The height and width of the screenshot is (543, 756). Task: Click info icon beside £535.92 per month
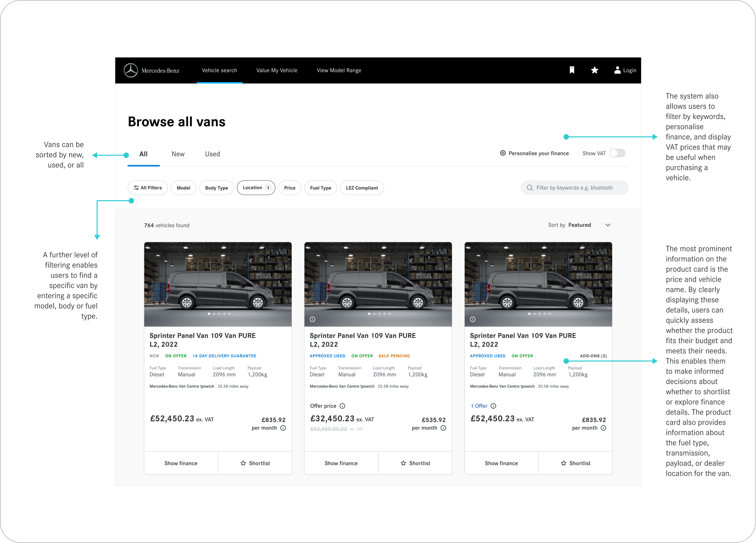coord(443,428)
